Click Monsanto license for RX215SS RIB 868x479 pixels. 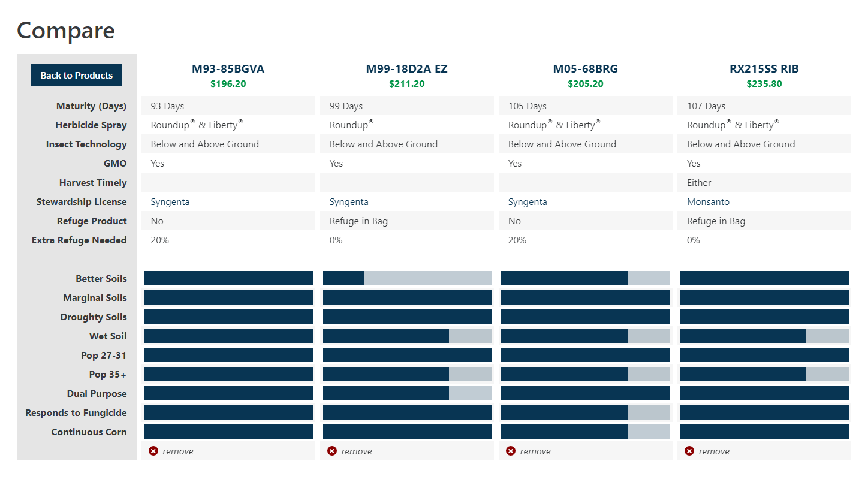(708, 202)
